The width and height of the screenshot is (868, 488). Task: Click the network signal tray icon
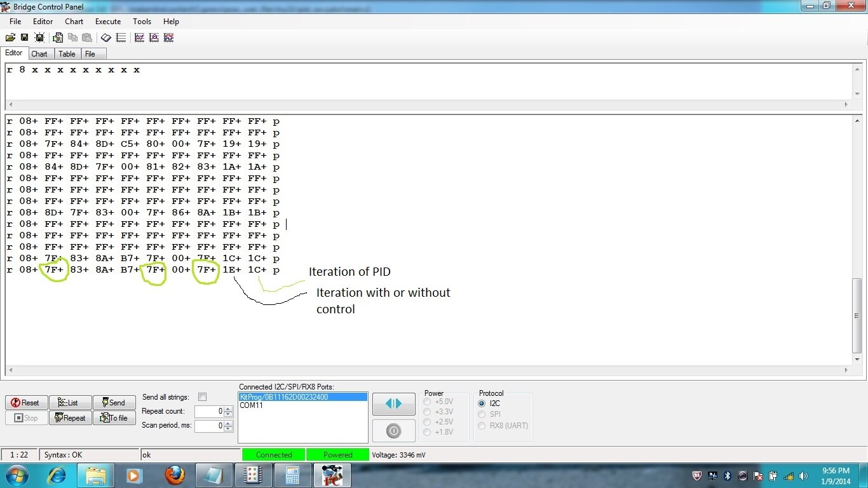coord(788,476)
